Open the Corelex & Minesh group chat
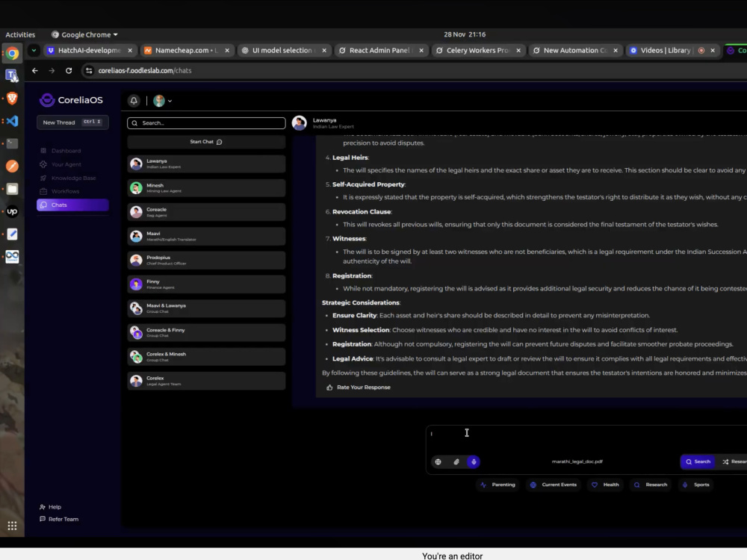The image size is (747, 560). point(206,357)
